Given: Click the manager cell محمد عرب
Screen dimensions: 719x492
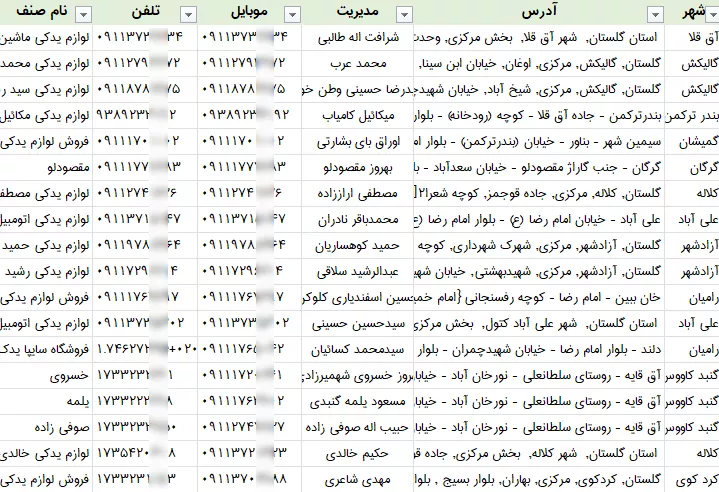Looking at the screenshot, I should click(x=358, y=64).
